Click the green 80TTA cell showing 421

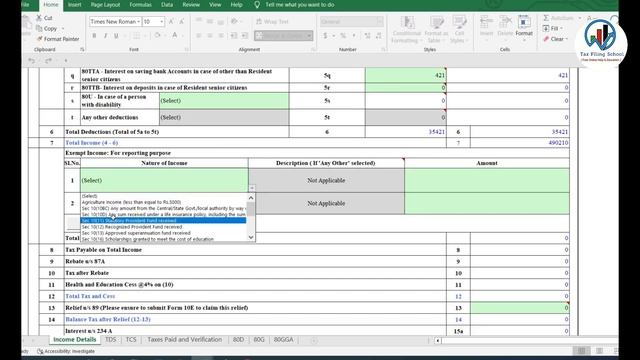coord(406,75)
